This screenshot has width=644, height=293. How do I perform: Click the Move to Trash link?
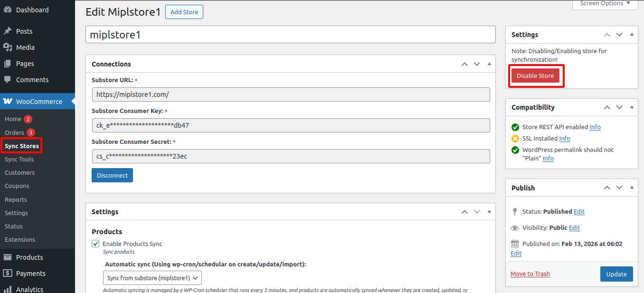pyautogui.click(x=530, y=274)
